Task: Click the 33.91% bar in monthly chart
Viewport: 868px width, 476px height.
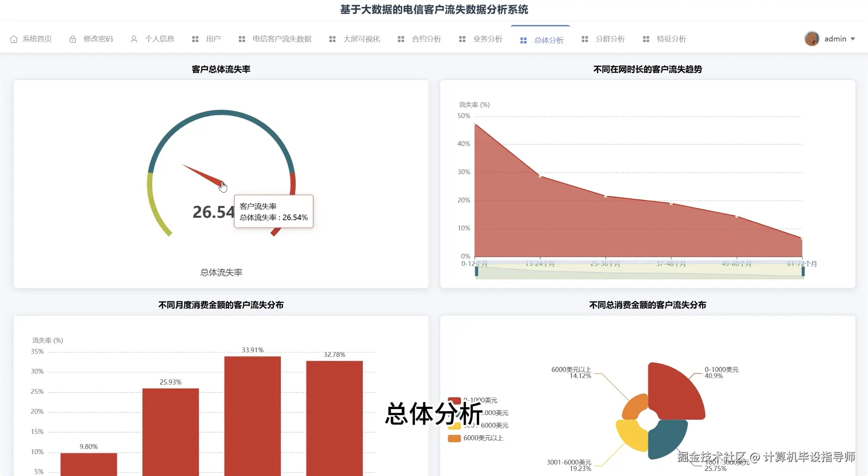Action: coord(252,416)
